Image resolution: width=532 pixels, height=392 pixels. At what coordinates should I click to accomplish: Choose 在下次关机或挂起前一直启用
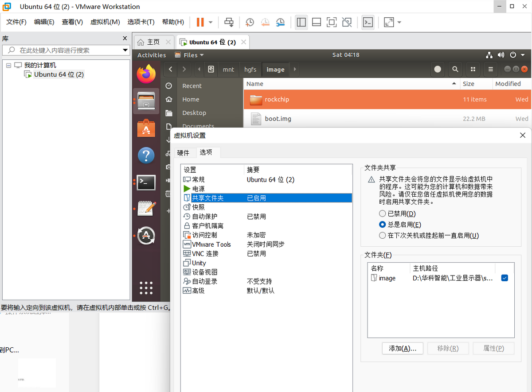pyautogui.click(x=382, y=235)
